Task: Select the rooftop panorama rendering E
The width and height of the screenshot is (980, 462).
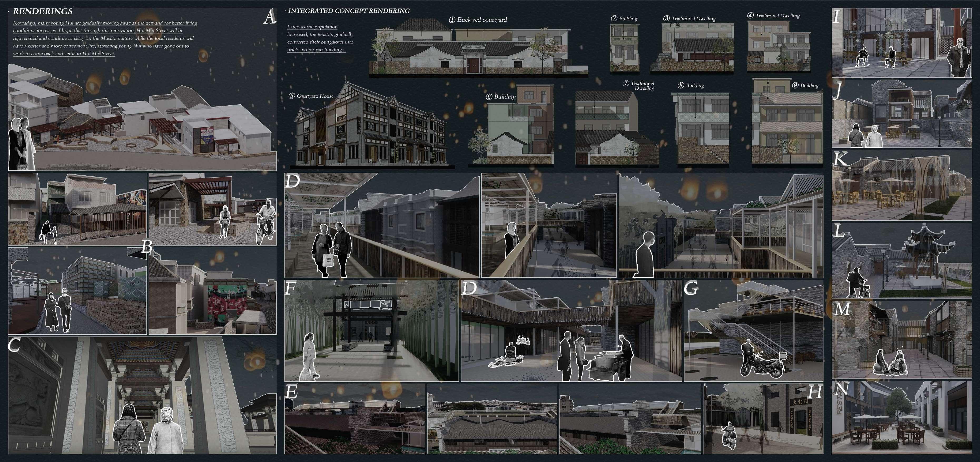Action: pos(354,419)
